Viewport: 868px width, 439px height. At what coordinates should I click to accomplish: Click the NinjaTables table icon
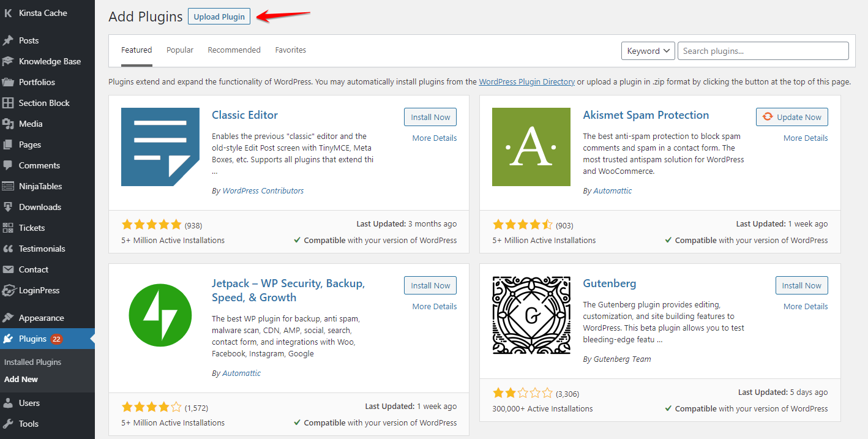tap(8, 186)
